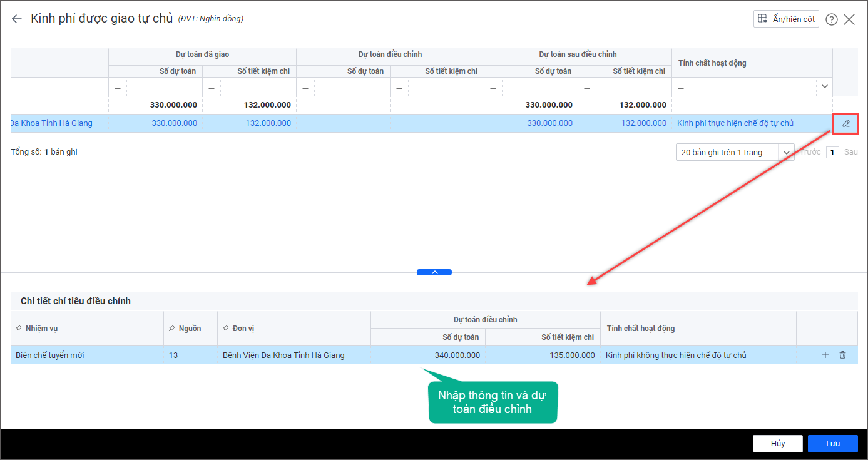868x460 pixels.
Task: Click the pin icon beside Đơn vị
Action: click(225, 329)
